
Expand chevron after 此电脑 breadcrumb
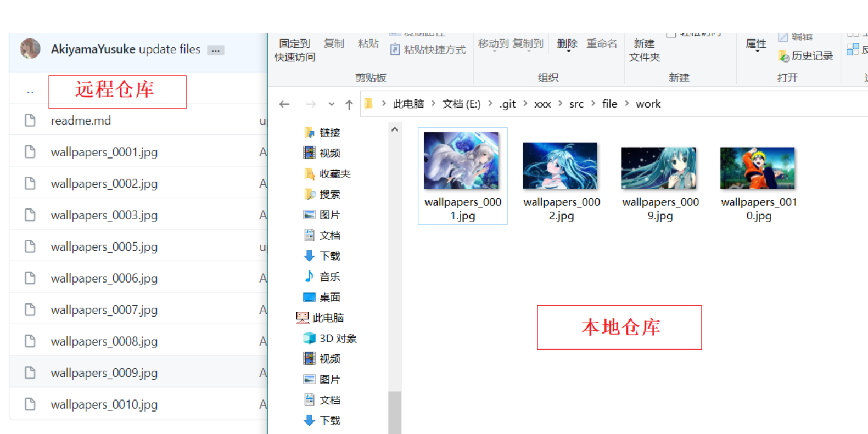tap(433, 103)
